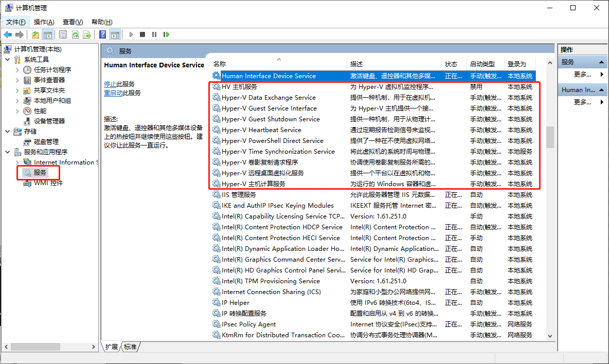
Task: Click the Export List icon
Action: tap(87, 34)
